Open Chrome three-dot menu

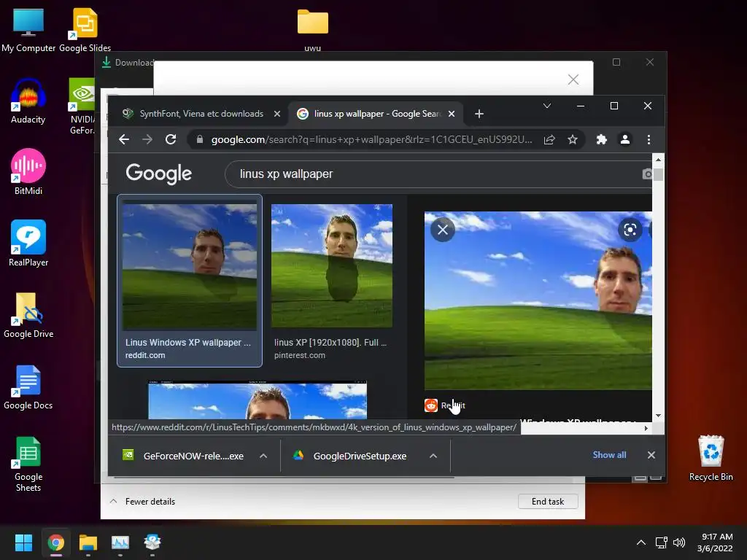pyautogui.click(x=649, y=139)
